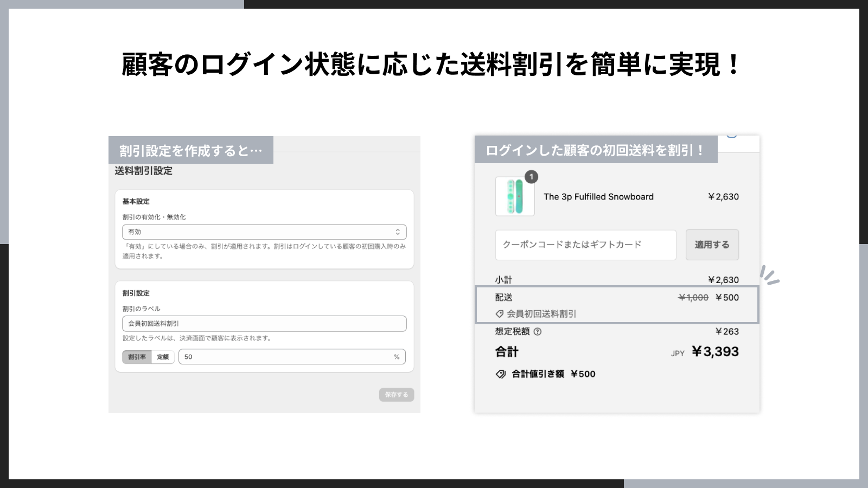Click the 保存する button
Viewport: 868px width, 488px height.
pyautogui.click(x=396, y=395)
